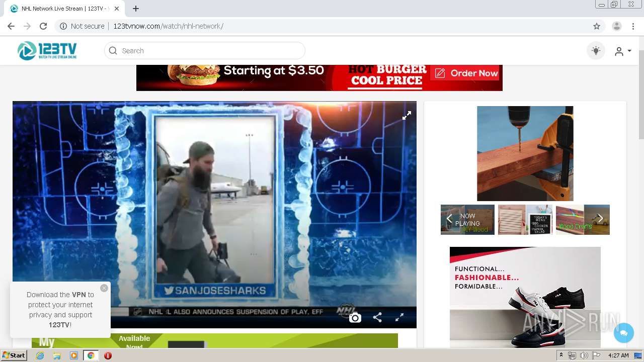Toggle the light bulb dark mode button

click(596, 51)
